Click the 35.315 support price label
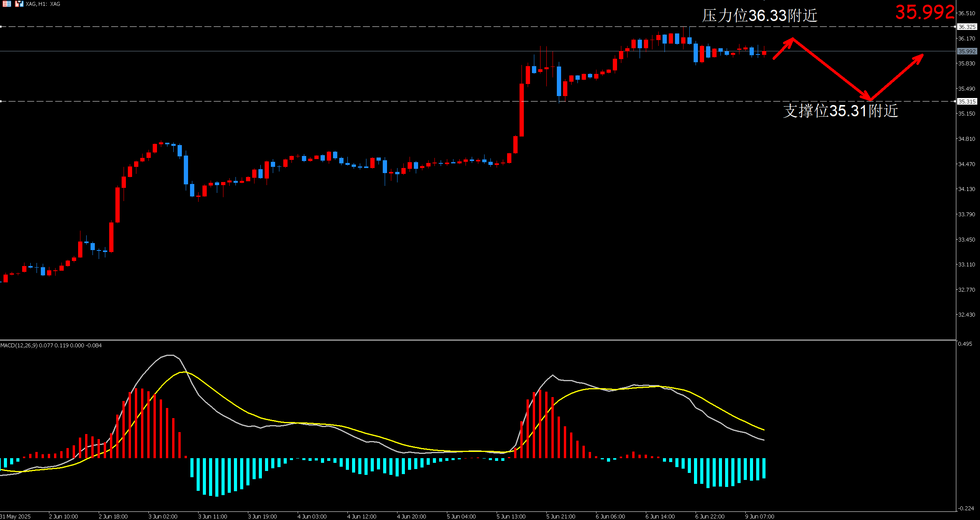 pos(966,102)
